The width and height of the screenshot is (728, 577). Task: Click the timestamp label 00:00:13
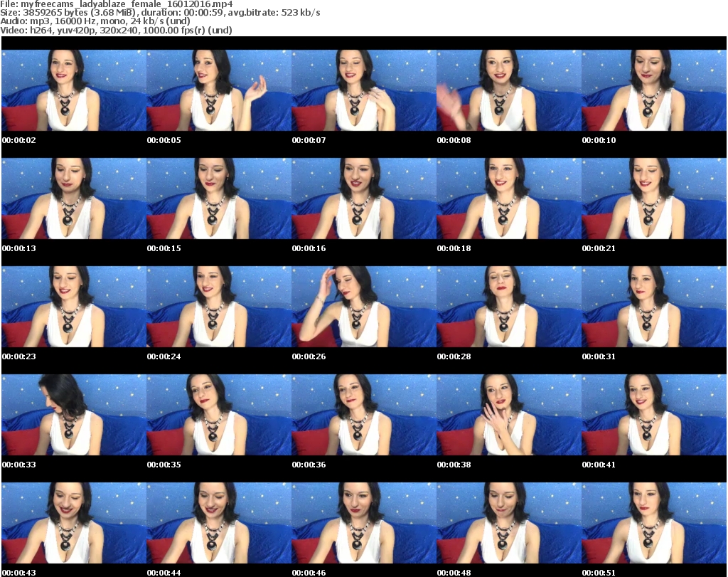coord(19,248)
